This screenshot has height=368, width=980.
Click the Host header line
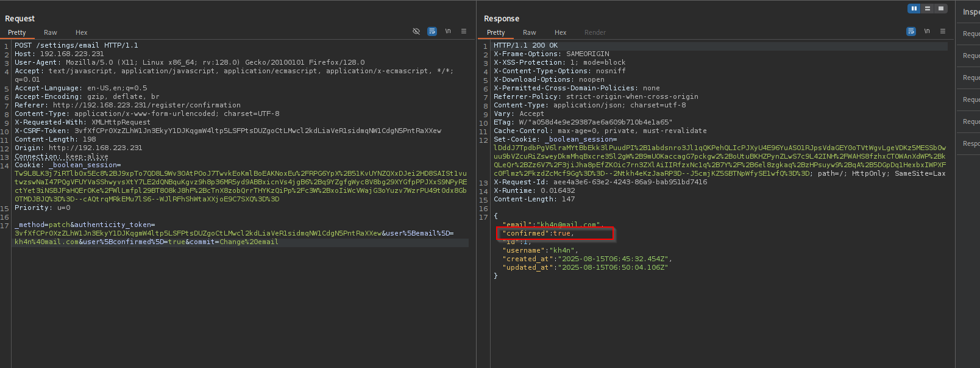(59, 54)
